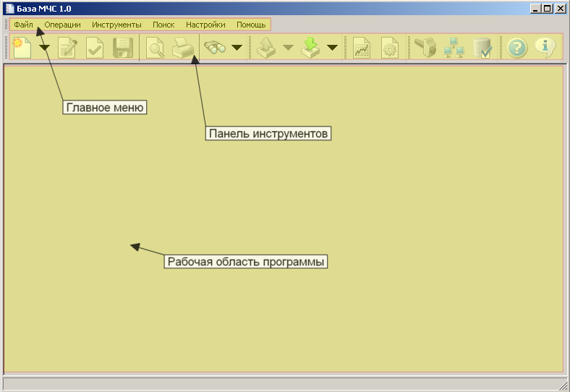Maximize the База МЧС window

(548, 9)
